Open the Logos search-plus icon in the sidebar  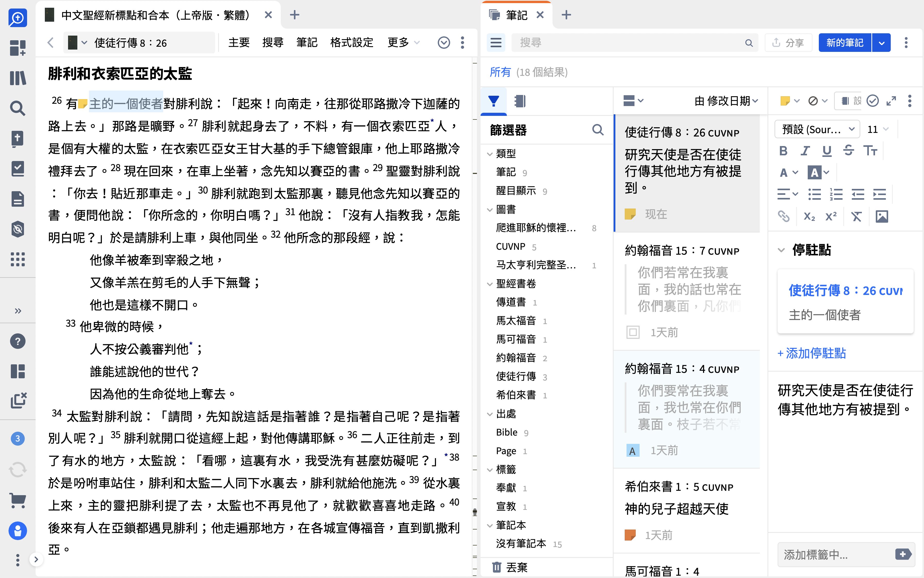point(18,18)
